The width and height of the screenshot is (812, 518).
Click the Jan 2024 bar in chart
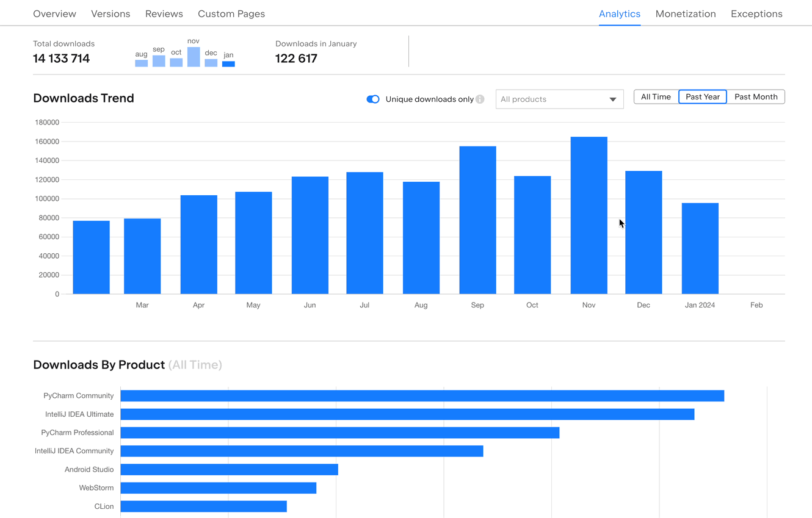(700, 248)
